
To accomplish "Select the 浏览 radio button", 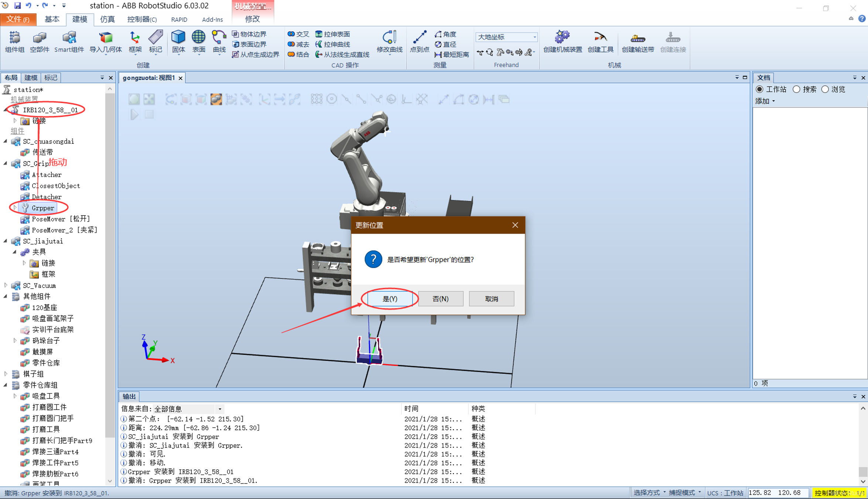I will click(825, 89).
